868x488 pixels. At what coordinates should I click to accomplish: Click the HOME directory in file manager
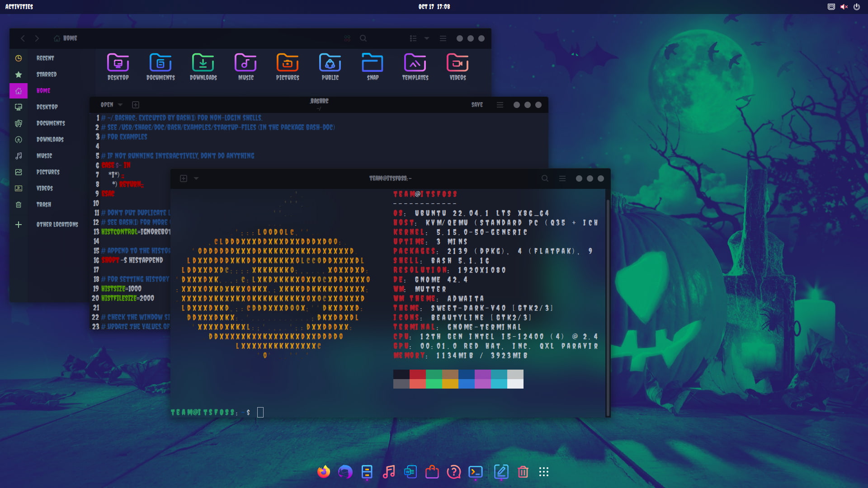click(43, 90)
